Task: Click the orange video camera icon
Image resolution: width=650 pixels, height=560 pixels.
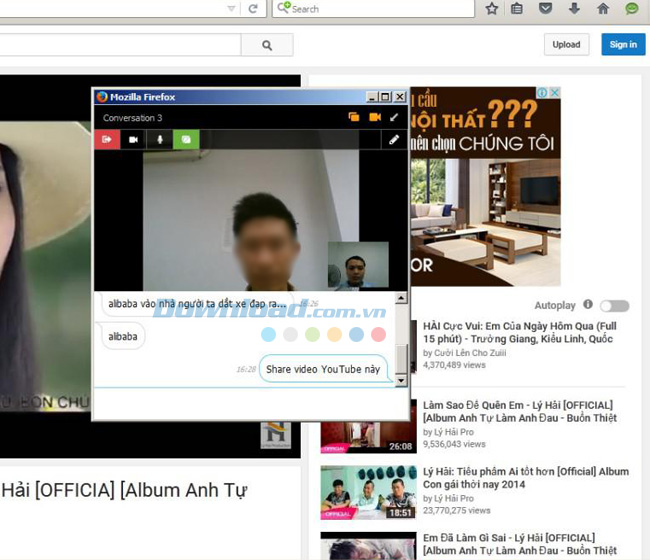Action: coord(375,118)
